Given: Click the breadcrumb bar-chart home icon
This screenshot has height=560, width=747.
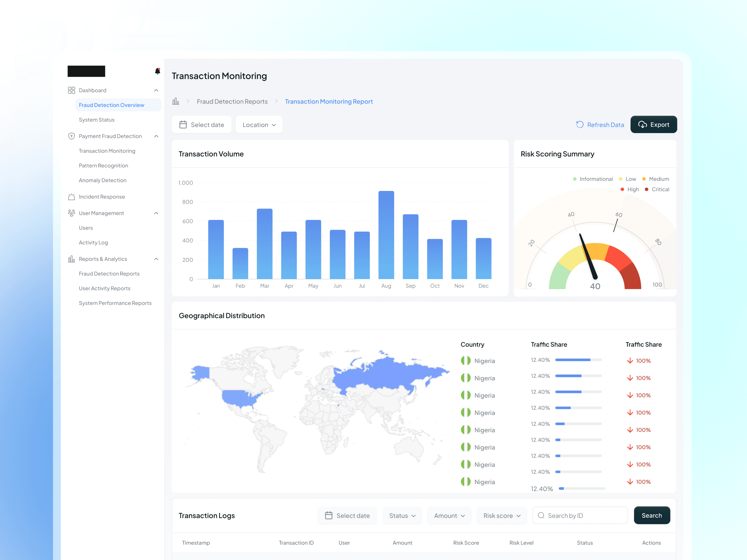Looking at the screenshot, I should click(x=176, y=101).
